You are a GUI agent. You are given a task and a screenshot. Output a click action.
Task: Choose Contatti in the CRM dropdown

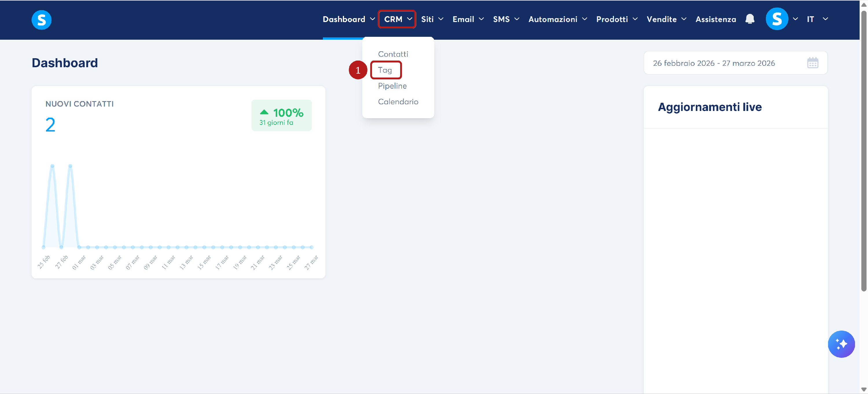[393, 54]
